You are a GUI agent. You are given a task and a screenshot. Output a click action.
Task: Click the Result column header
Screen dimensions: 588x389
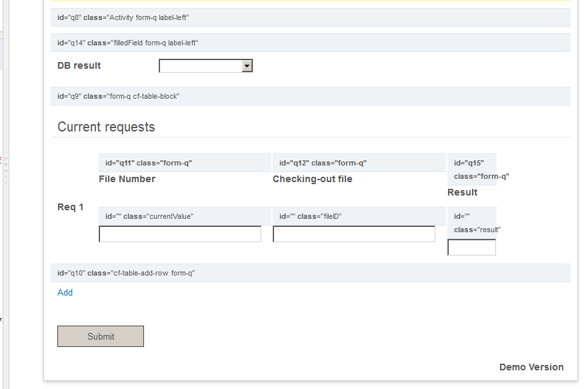point(463,192)
